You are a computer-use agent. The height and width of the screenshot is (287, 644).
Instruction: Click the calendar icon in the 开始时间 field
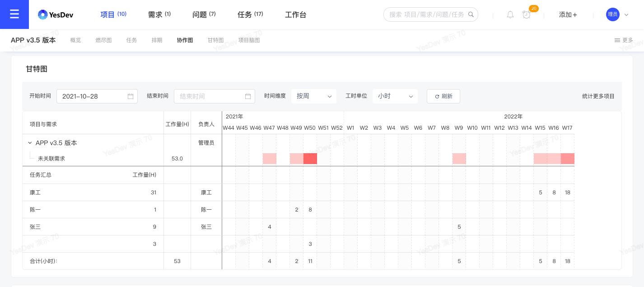pyautogui.click(x=131, y=96)
